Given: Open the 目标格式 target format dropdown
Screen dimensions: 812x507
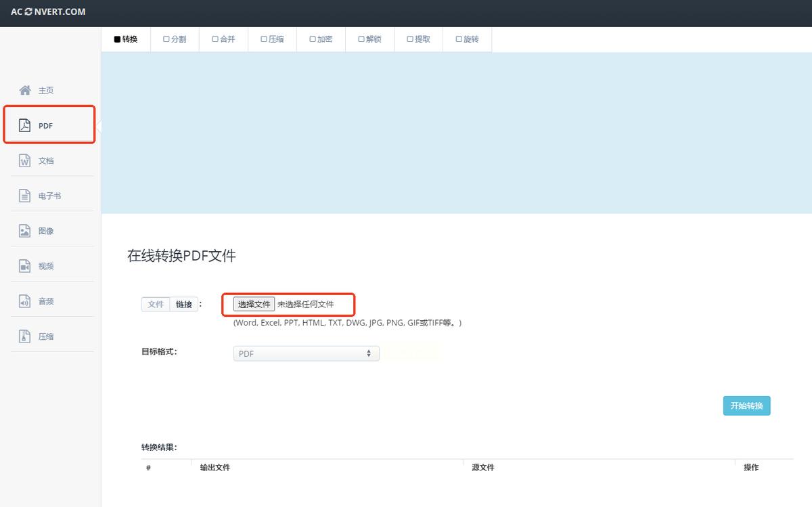Looking at the screenshot, I should (306, 353).
